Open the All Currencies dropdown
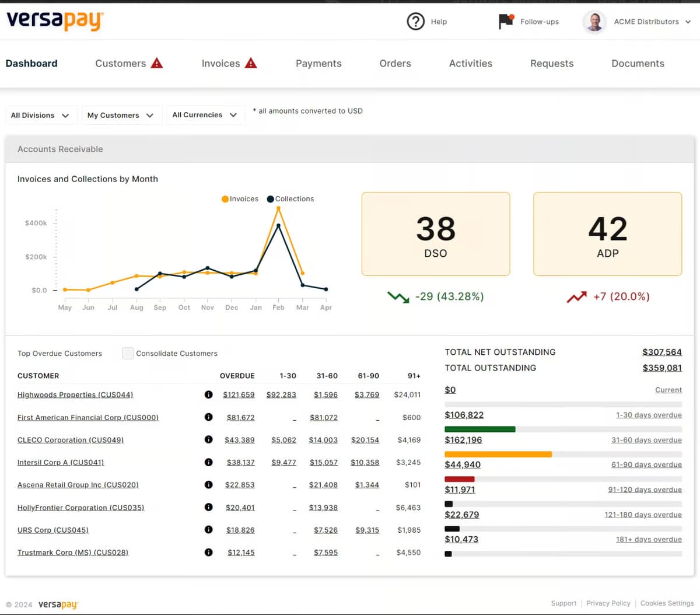The height and width of the screenshot is (615, 700). coord(205,115)
